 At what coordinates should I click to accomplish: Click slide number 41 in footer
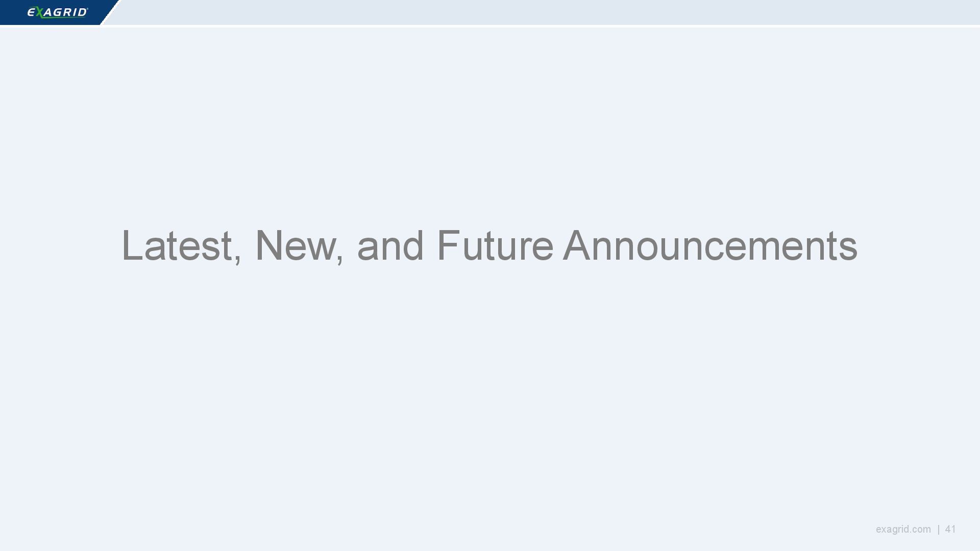(x=950, y=529)
